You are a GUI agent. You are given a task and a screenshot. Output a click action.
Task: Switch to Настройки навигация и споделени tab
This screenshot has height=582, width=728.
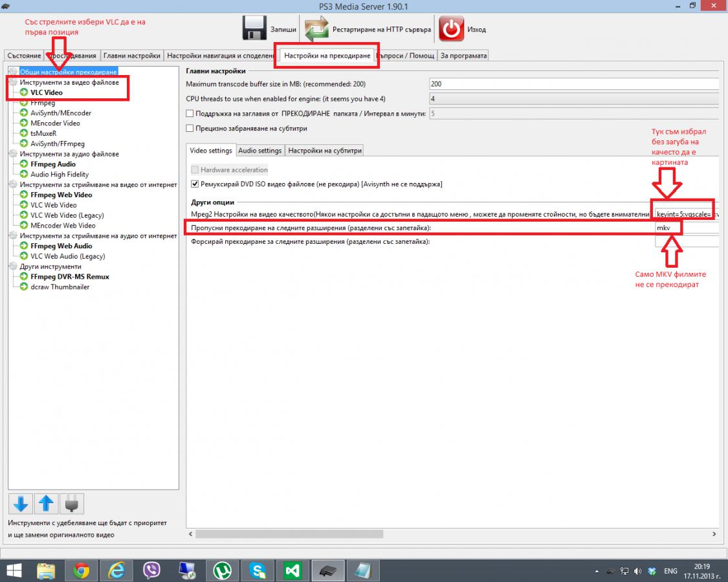click(x=221, y=55)
